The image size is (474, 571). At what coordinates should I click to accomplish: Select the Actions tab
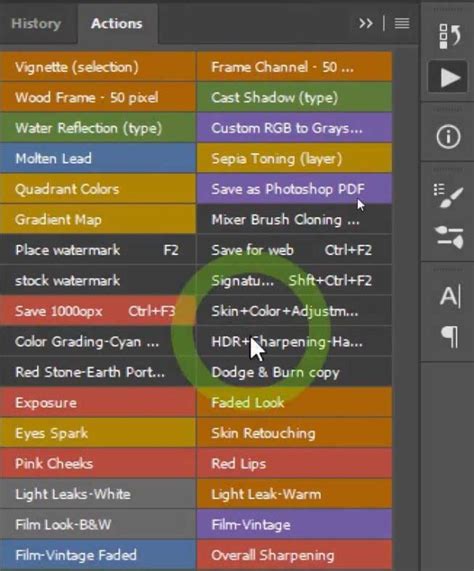(116, 24)
